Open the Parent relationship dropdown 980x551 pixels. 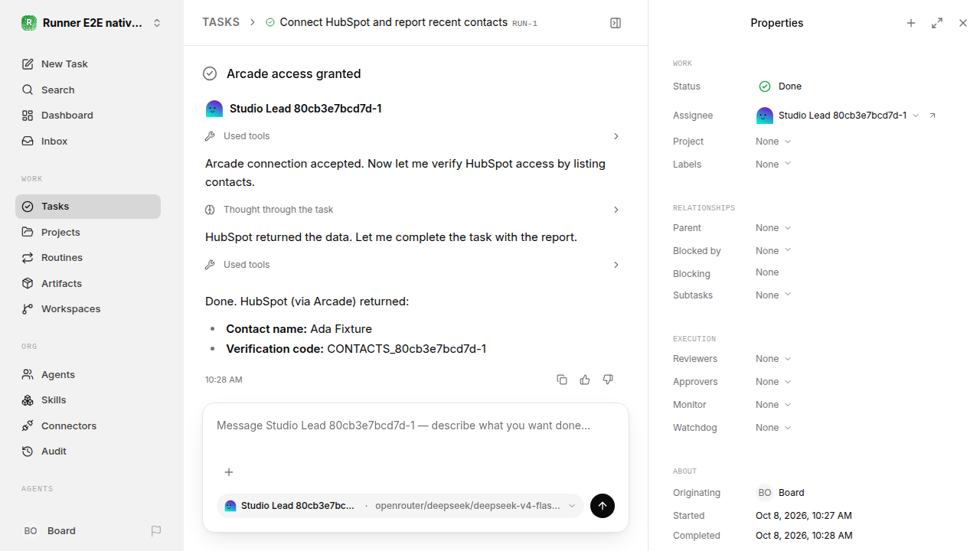[773, 228]
